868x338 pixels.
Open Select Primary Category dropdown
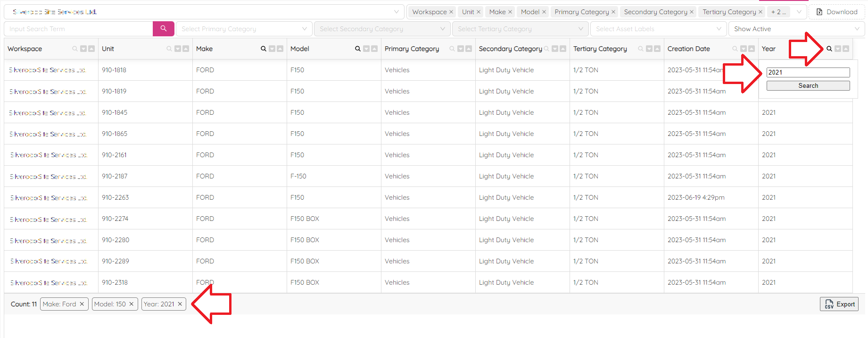click(244, 29)
